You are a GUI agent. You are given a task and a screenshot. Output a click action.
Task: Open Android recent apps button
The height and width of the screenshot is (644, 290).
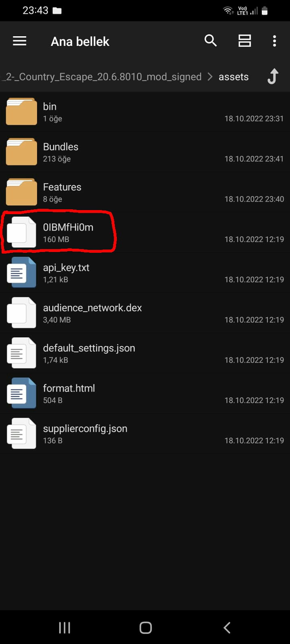(x=64, y=627)
